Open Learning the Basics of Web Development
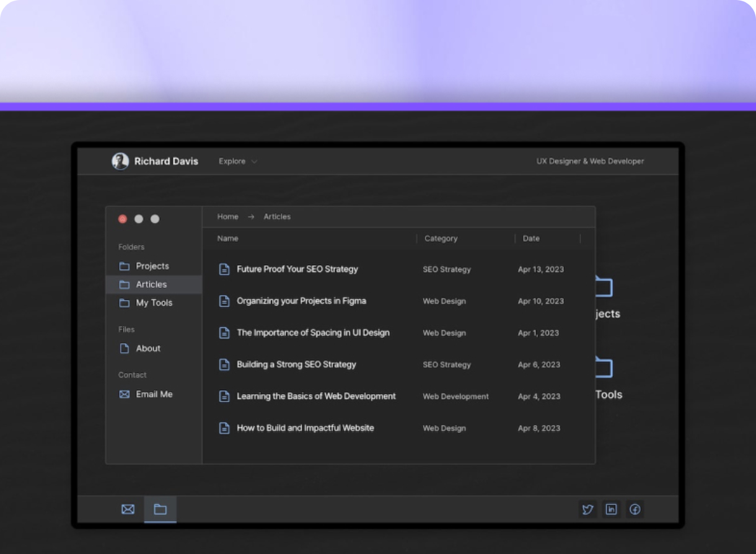Screen dimensions: 756x554 [317, 396]
